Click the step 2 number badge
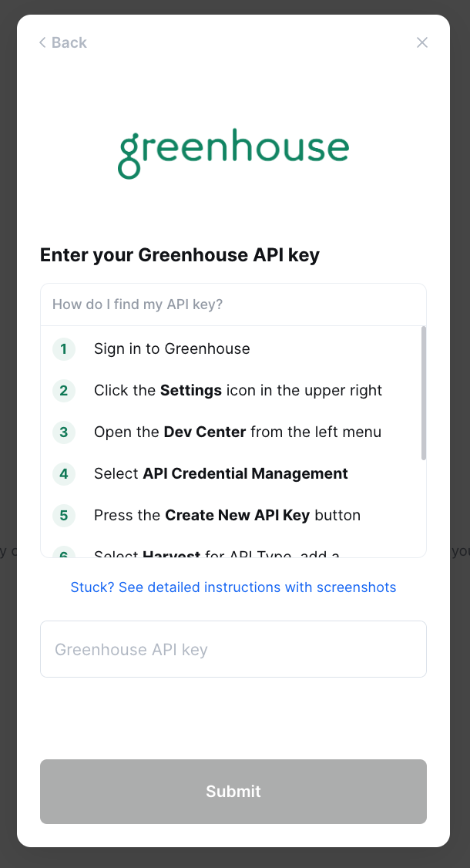Viewport: 470px width, 868px height. pos(64,390)
